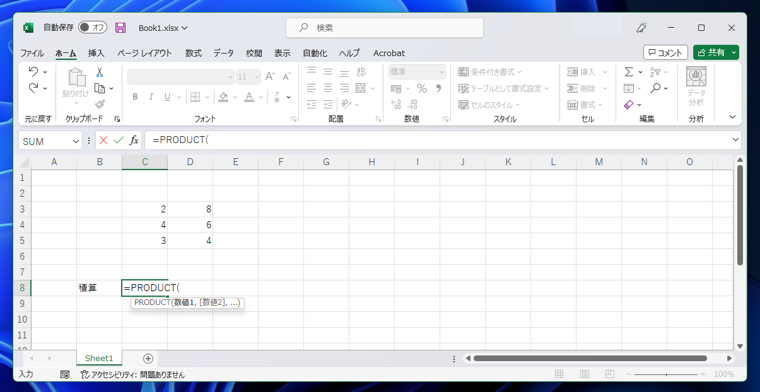
Task: Cancel formula entry with the red X
Action: point(103,141)
